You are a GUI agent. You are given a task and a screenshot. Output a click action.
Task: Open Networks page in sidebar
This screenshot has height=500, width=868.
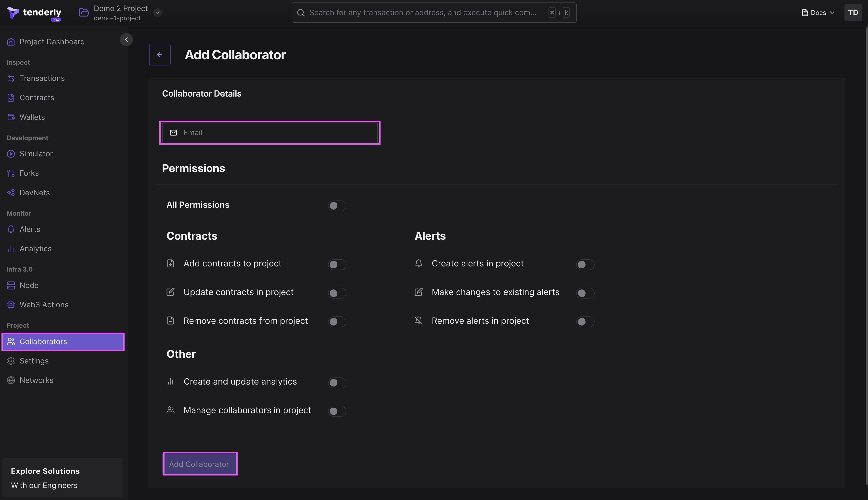[63, 380]
